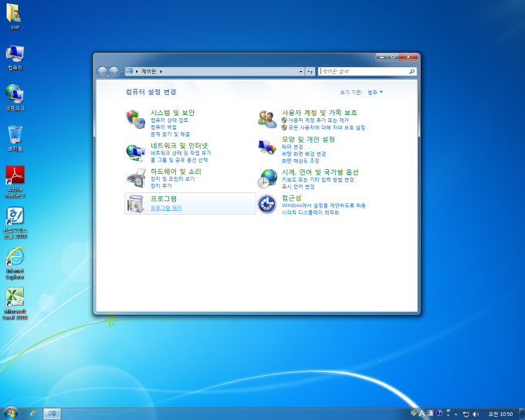Screen dimensions: 525x420
Task: Open the Clock, Language, Region globe icon
Action: tap(267, 178)
